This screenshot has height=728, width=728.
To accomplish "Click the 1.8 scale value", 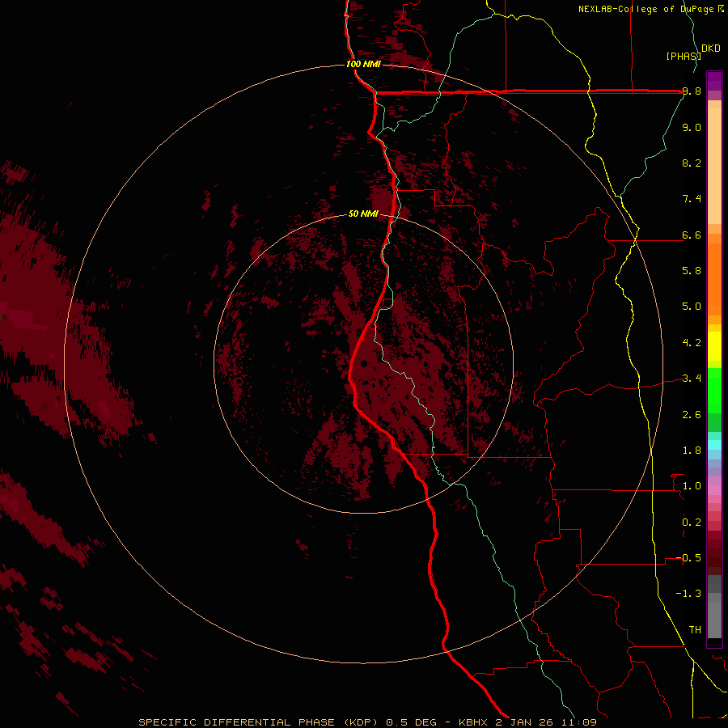I will (x=692, y=451).
